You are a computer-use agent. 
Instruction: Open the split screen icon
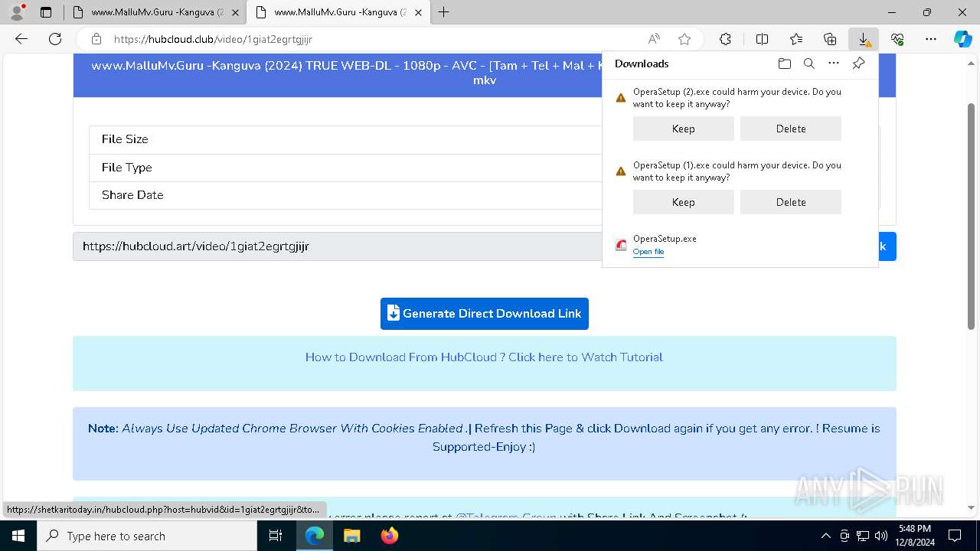click(763, 39)
